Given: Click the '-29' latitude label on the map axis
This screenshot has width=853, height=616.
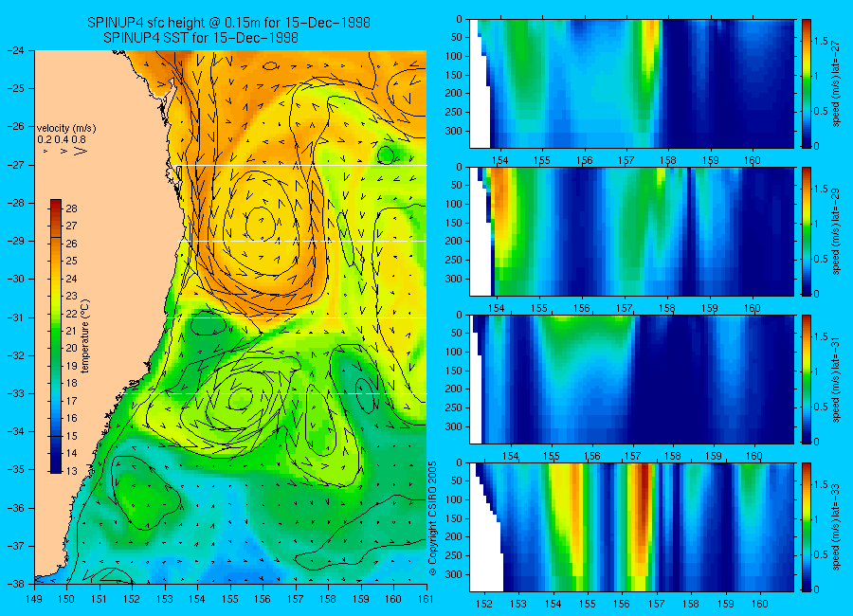Looking at the screenshot, I should 14,241.
